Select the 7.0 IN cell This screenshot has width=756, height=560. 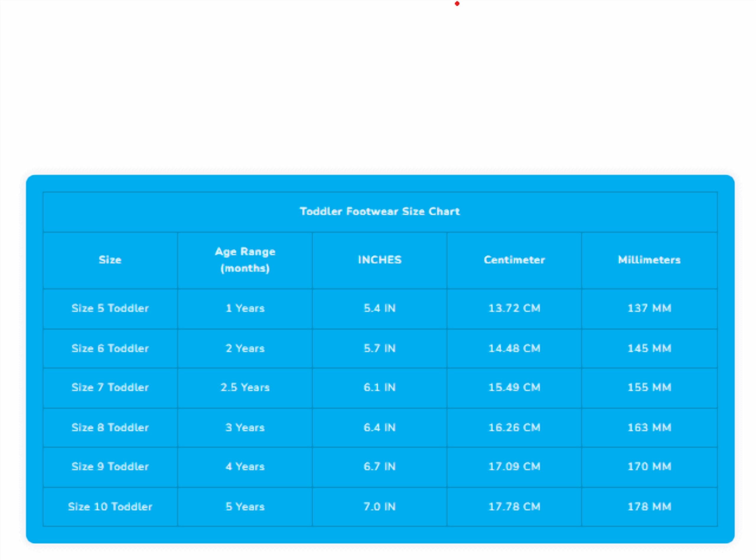click(x=379, y=507)
